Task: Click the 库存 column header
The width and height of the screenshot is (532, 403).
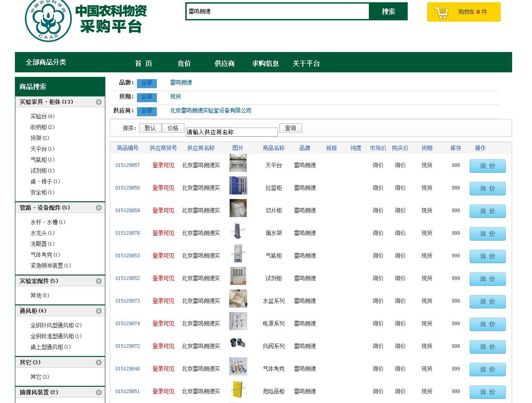Action: point(456,148)
